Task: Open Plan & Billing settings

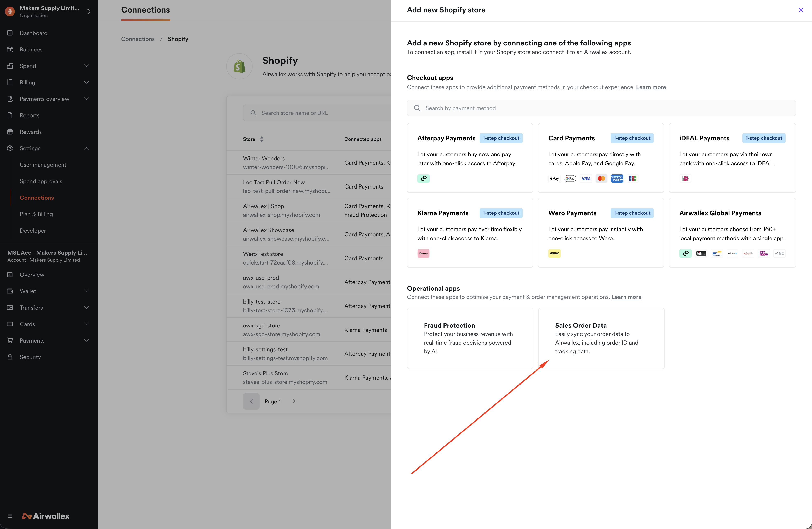Action: [x=36, y=214]
